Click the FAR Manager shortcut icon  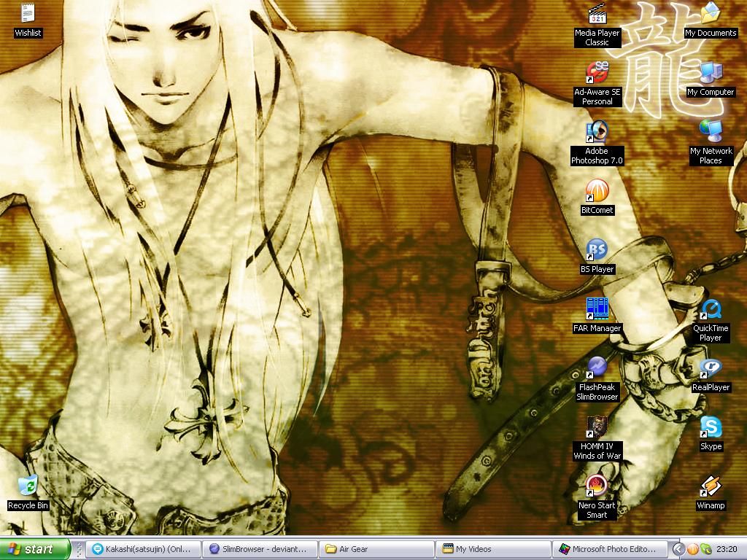(597, 315)
